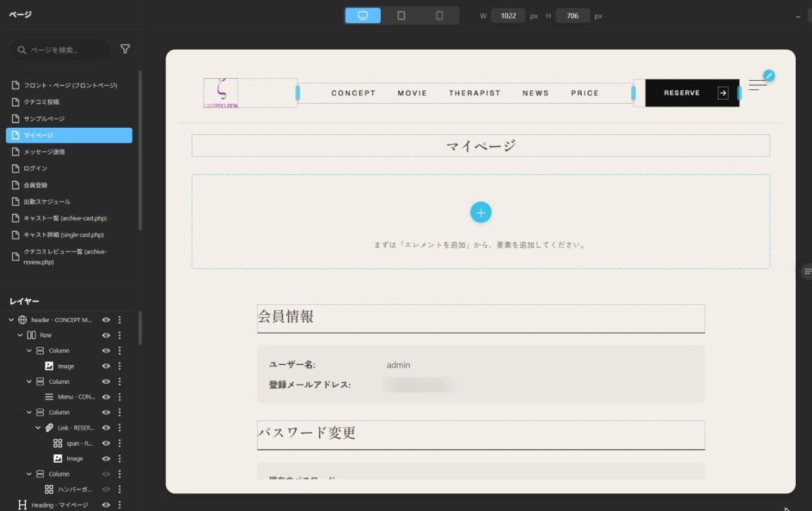
Task: Open three-dot options for Link layer
Action: 119,428
